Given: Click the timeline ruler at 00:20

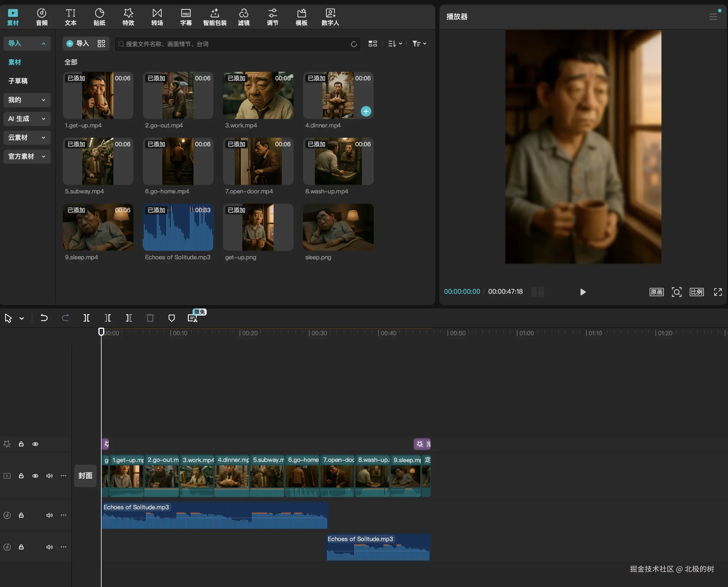Looking at the screenshot, I should click(x=240, y=333).
